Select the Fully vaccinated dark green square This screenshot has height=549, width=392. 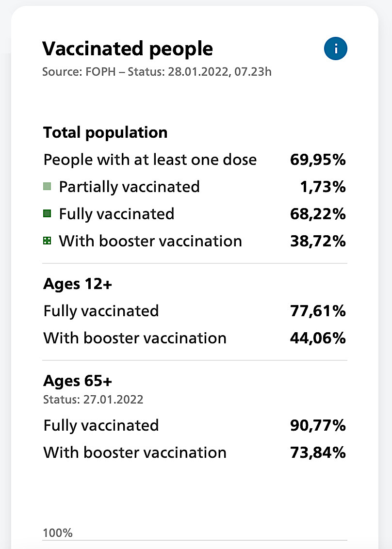point(47,213)
